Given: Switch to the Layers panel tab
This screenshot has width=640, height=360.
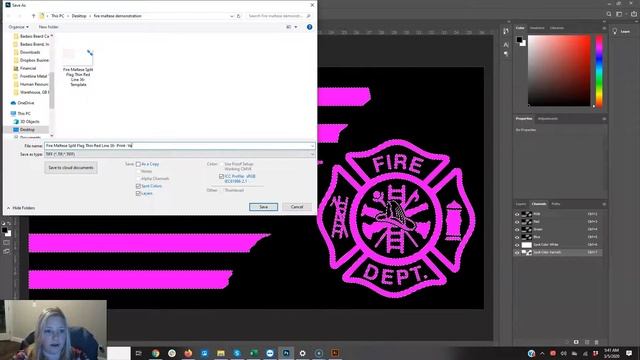Looking at the screenshot, I should click(x=521, y=204).
